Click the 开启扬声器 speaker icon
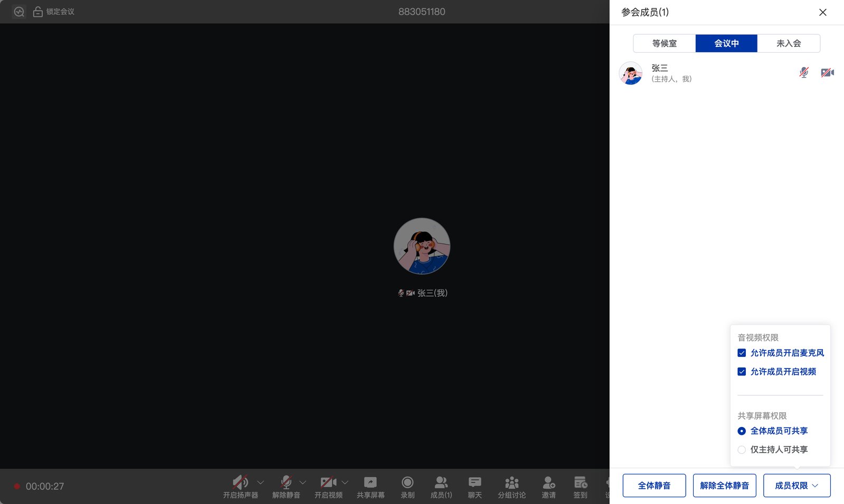Screen dimensions: 844x504 (240, 482)
